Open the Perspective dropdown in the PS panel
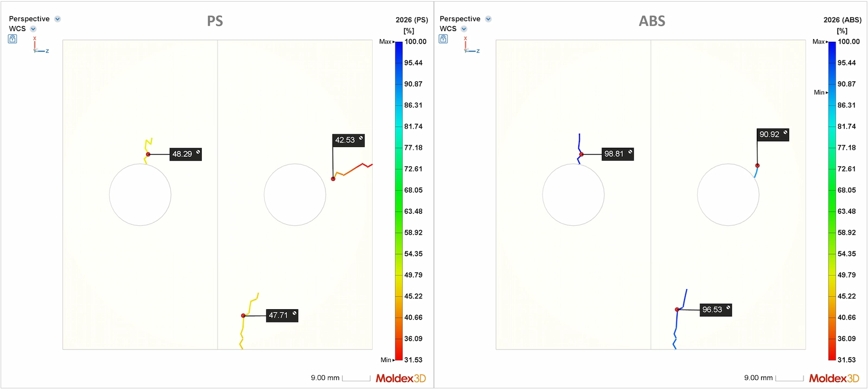868x389 pixels. pos(58,19)
